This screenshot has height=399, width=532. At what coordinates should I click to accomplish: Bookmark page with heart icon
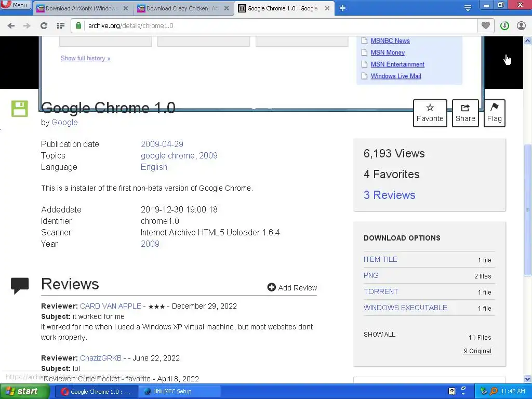(486, 25)
